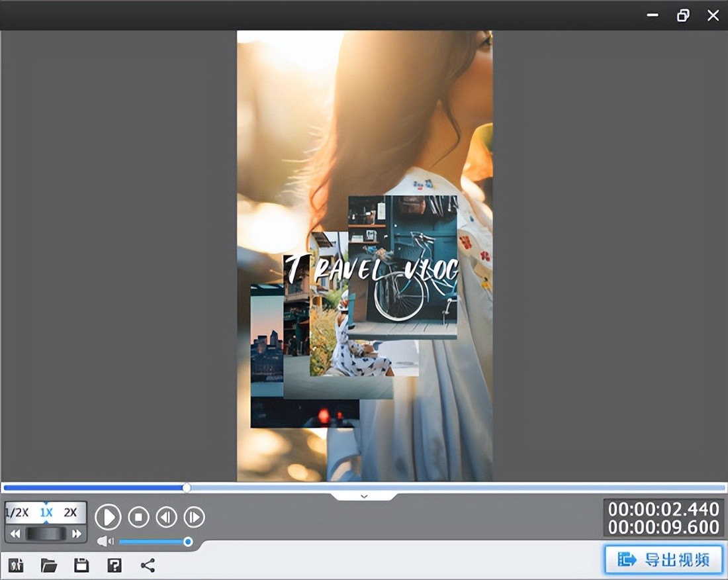This screenshot has width=728, height=580.
Task: Collapse panel using the chevron below timeline
Action: (x=363, y=496)
